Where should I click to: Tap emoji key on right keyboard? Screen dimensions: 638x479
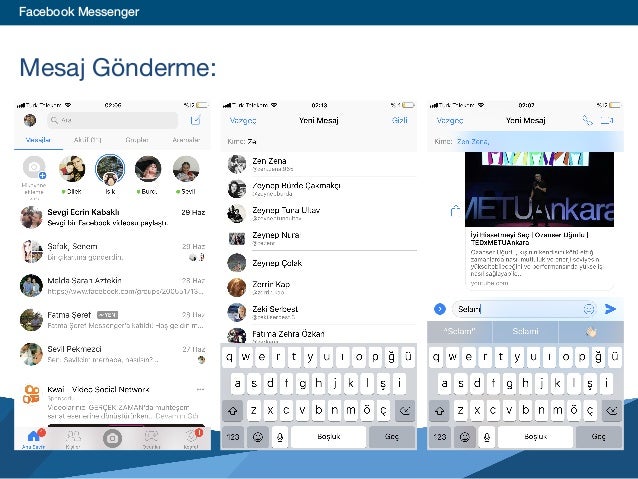[x=464, y=437]
